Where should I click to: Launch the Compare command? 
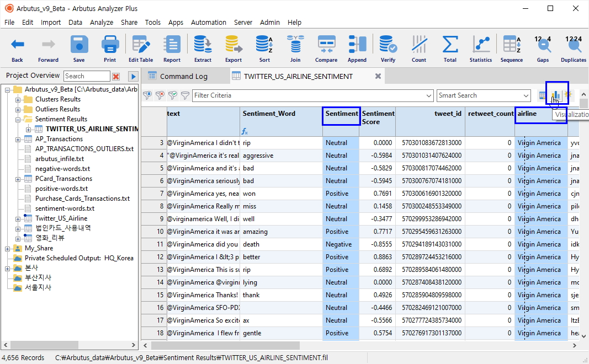(x=326, y=45)
